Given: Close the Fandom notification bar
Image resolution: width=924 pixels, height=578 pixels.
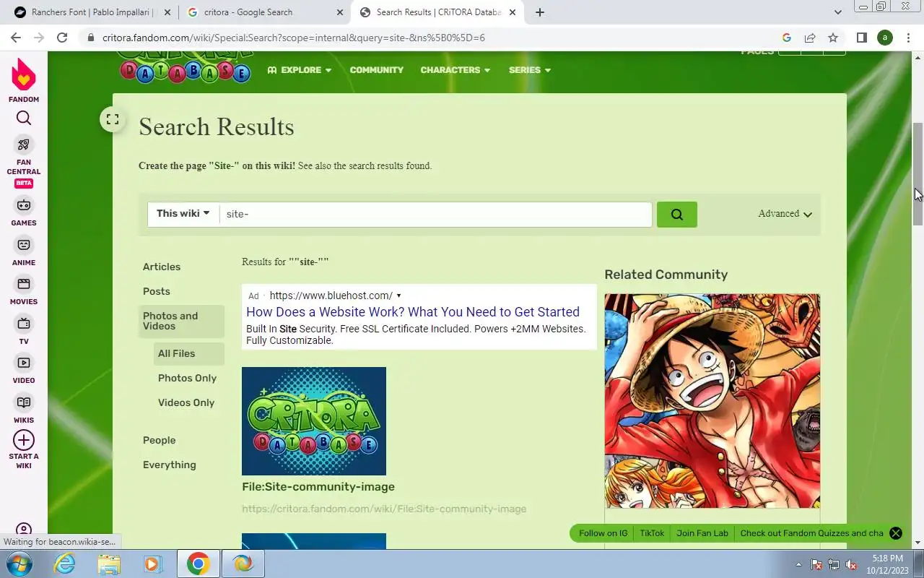Looking at the screenshot, I should tap(896, 533).
